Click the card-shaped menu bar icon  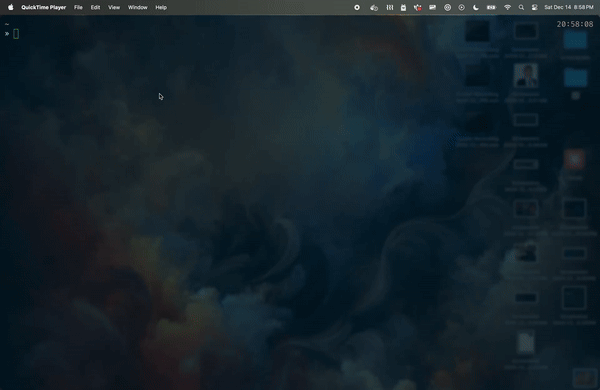[x=432, y=7]
